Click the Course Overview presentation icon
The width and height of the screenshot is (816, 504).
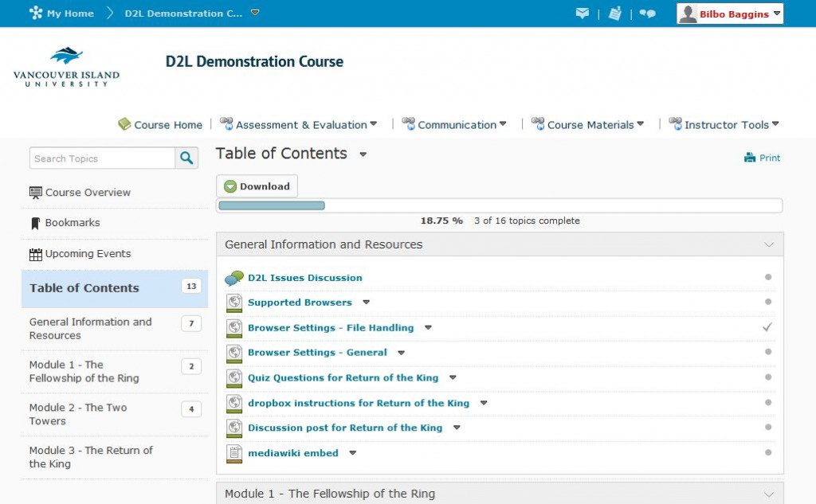[x=35, y=193]
